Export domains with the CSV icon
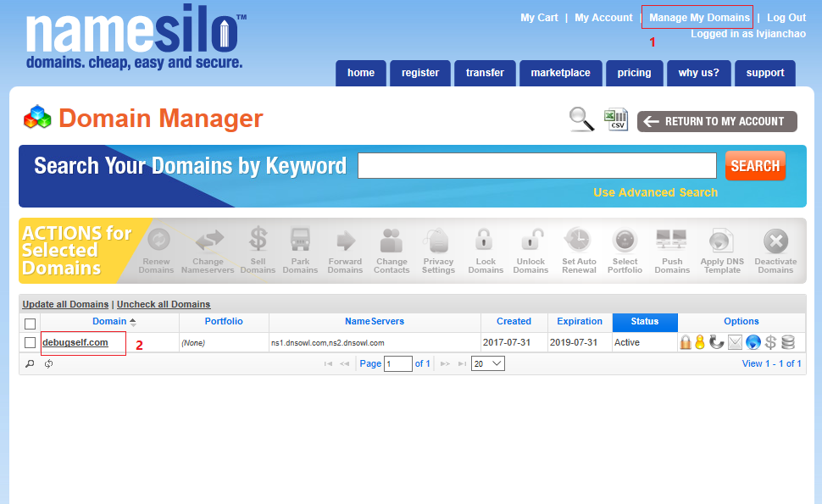This screenshot has width=822, height=504. point(616,119)
